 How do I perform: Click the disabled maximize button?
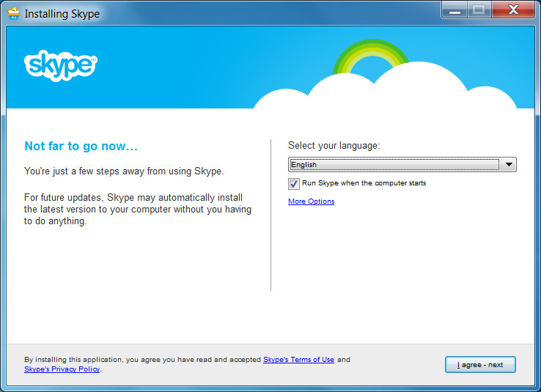click(x=479, y=10)
